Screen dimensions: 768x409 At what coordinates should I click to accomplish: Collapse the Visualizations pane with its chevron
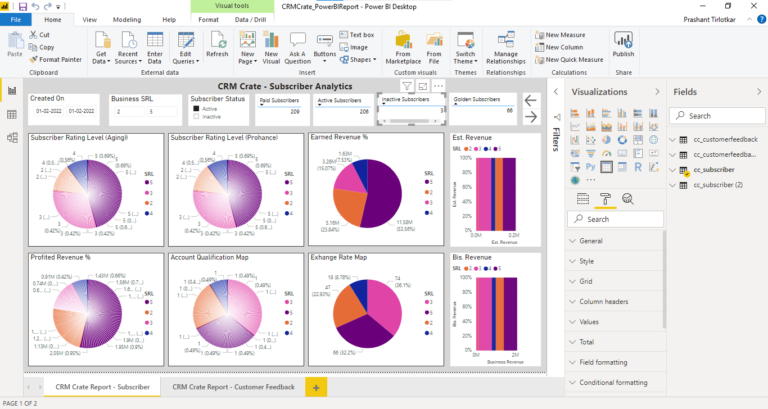pyautogui.click(x=657, y=92)
